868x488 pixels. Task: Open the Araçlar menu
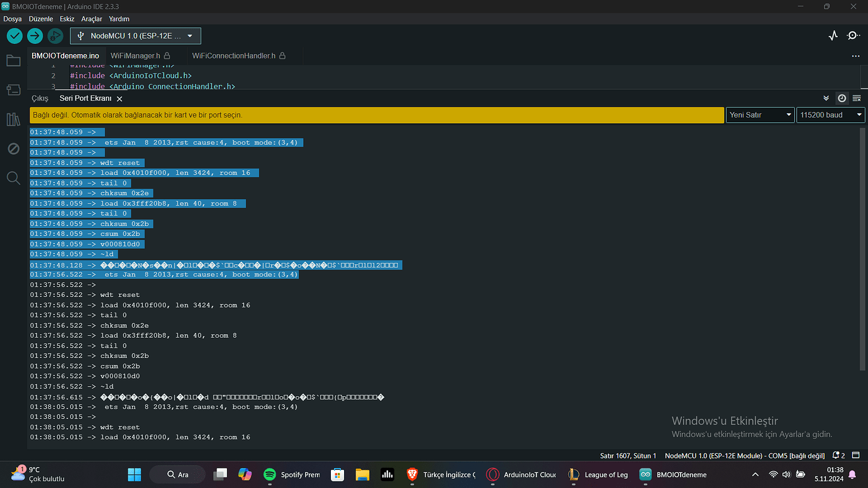pyautogui.click(x=91, y=19)
